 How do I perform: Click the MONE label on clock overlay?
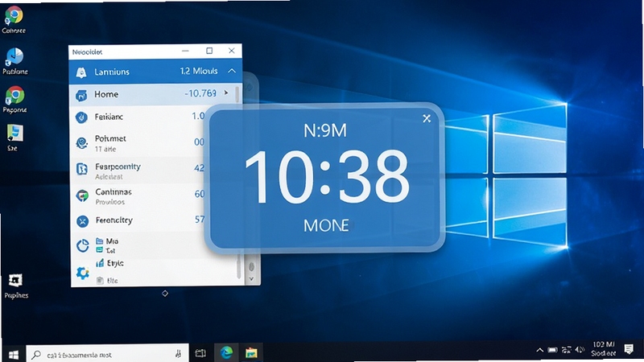(326, 225)
